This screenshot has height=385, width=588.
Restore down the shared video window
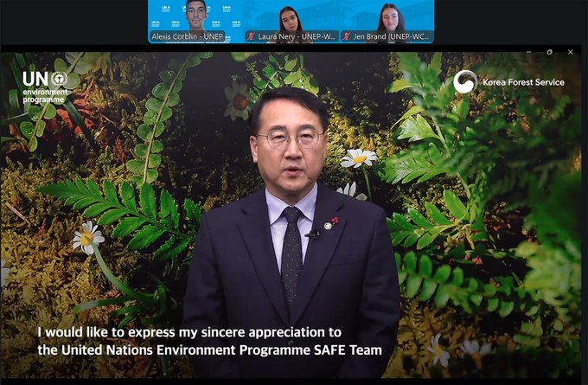click(549, 52)
